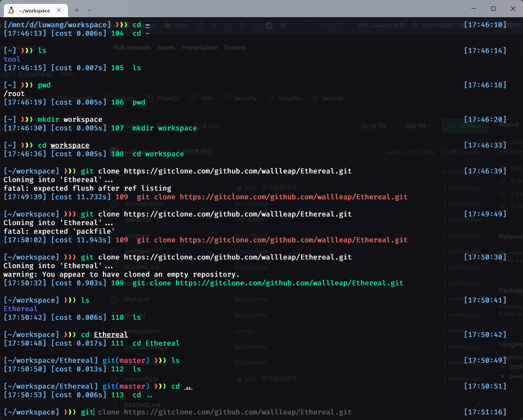Screen dimensions: 523x420
Task: Minimize the terminal window
Action: 474,9
